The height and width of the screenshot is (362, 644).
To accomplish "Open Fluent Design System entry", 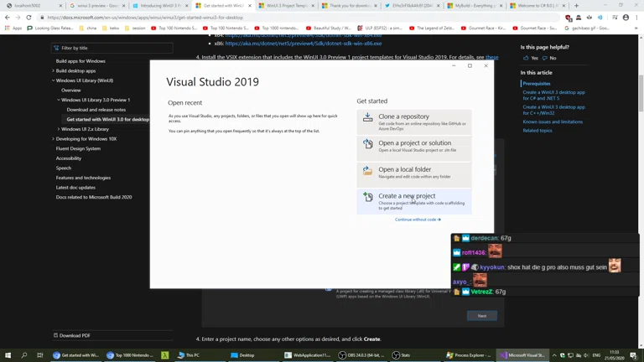I will [78, 148].
